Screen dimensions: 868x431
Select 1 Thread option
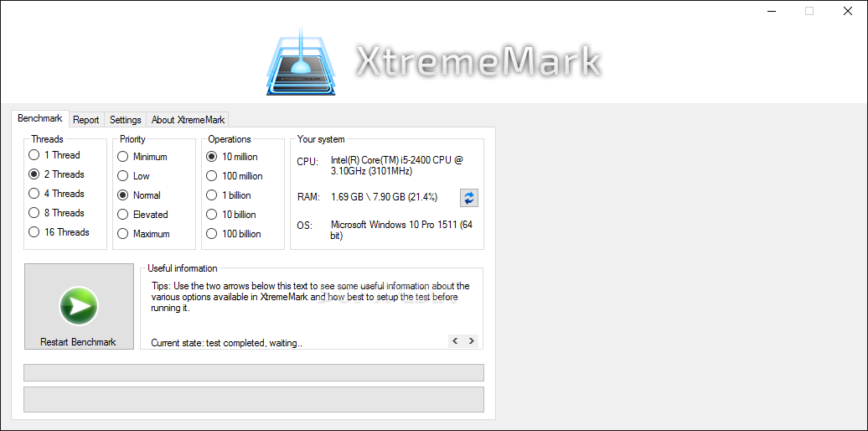coord(54,155)
